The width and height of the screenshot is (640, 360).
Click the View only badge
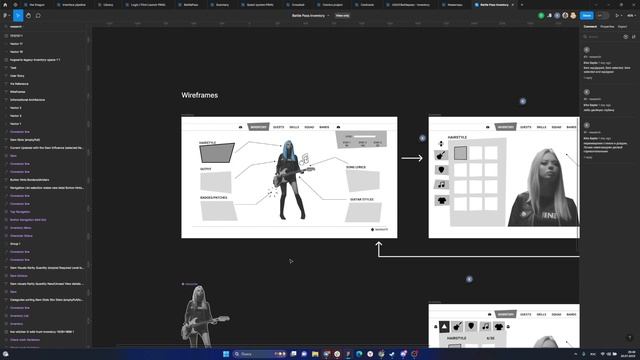(342, 16)
